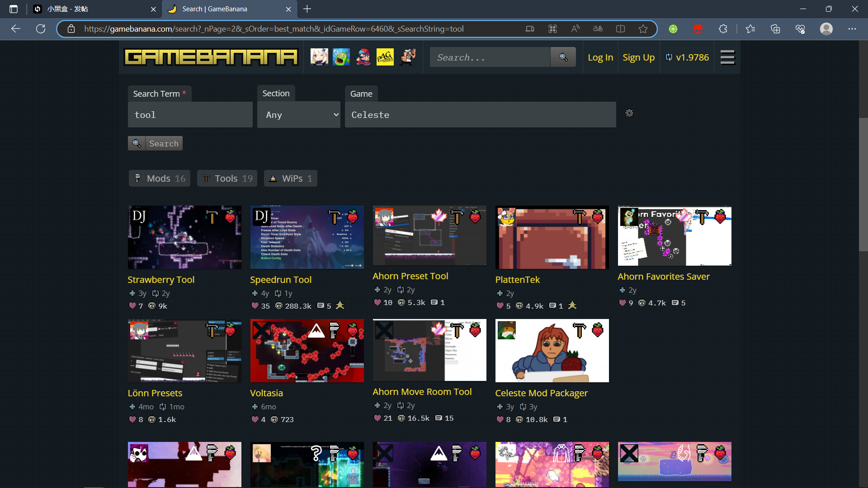Open the green monster game icon in header
The width and height of the screenshot is (868, 488).
click(x=341, y=57)
